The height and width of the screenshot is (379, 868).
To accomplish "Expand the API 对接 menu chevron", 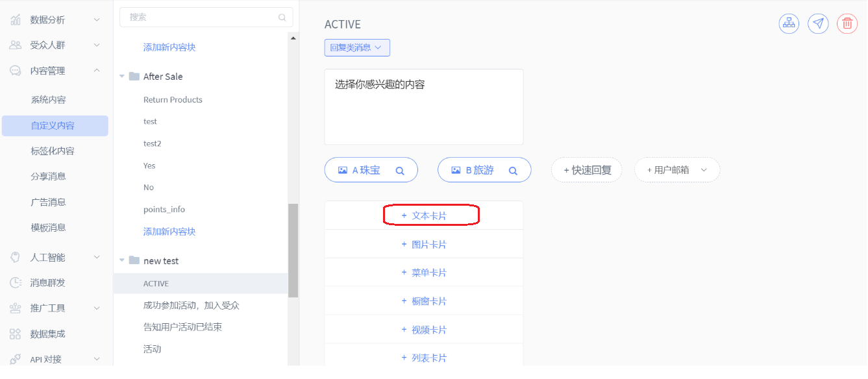I will 97,360.
